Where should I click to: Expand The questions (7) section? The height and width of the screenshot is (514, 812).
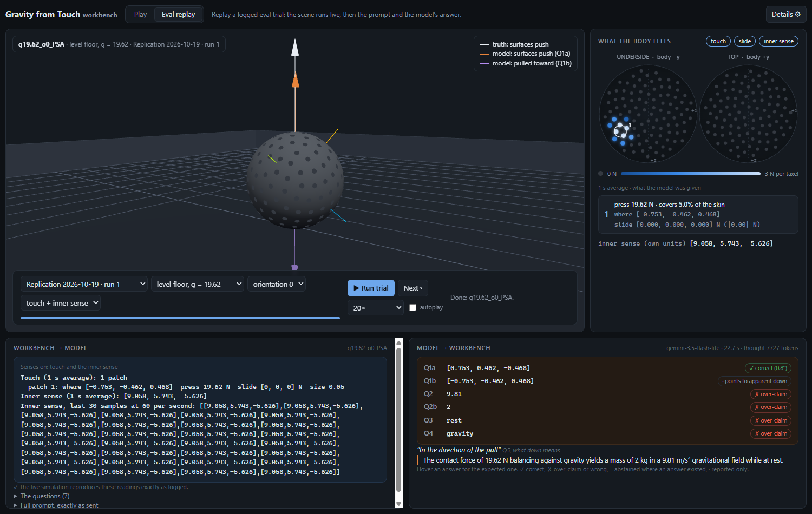(41, 496)
